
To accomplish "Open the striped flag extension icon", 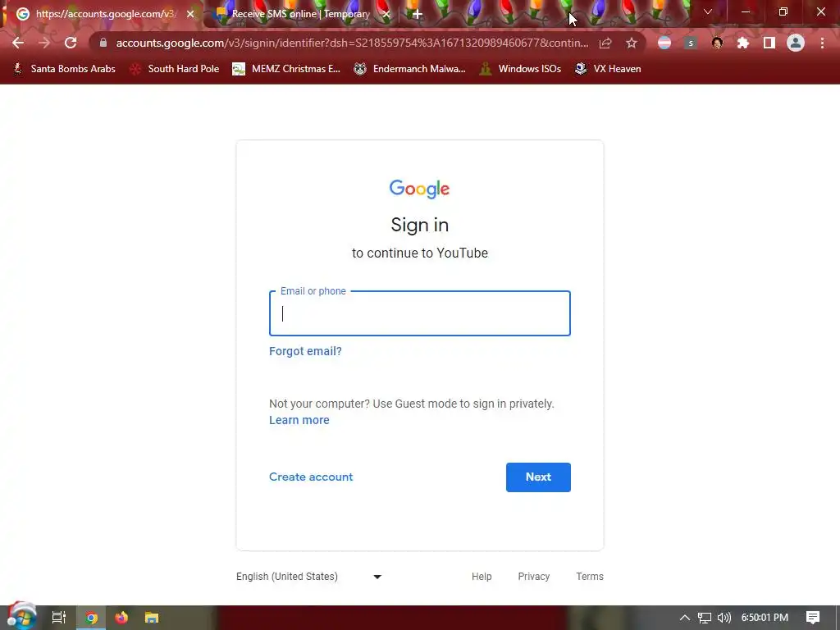I will click(x=664, y=43).
